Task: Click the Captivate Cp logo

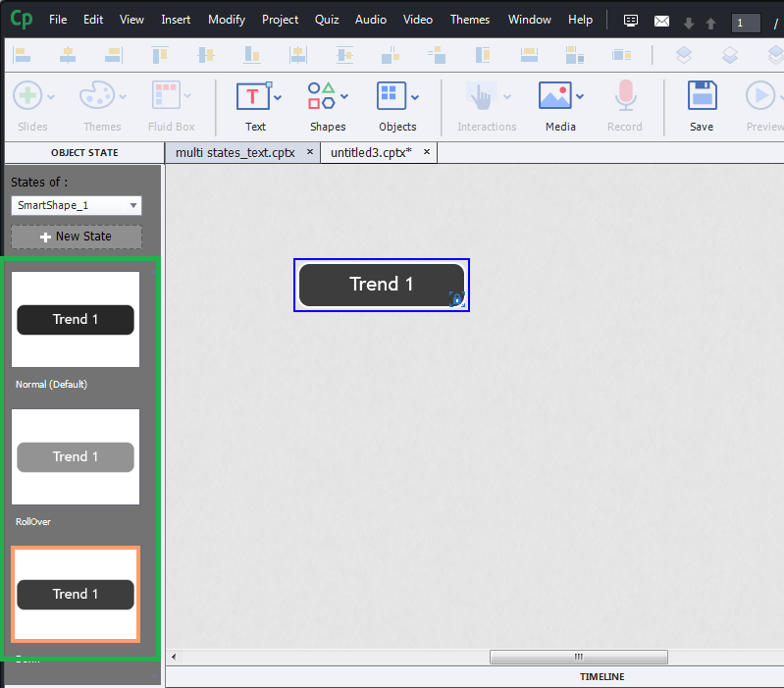Action: pyautogui.click(x=22, y=20)
